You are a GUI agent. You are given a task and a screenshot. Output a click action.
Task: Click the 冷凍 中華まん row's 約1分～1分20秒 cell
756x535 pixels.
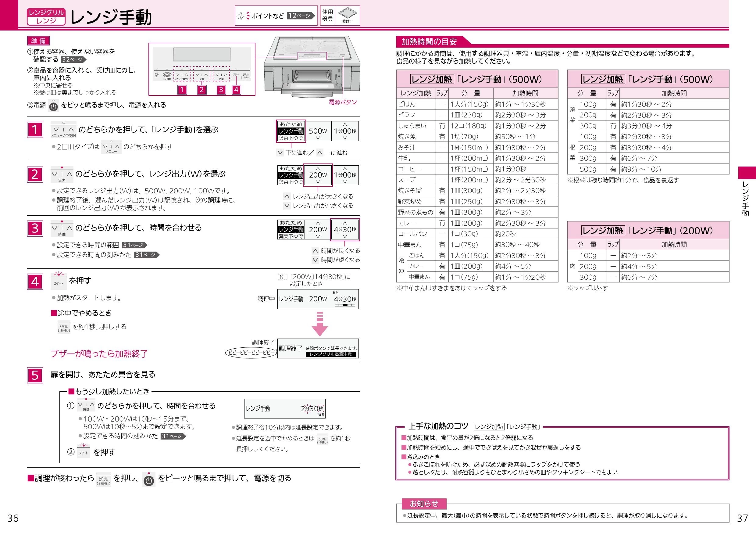point(526,277)
